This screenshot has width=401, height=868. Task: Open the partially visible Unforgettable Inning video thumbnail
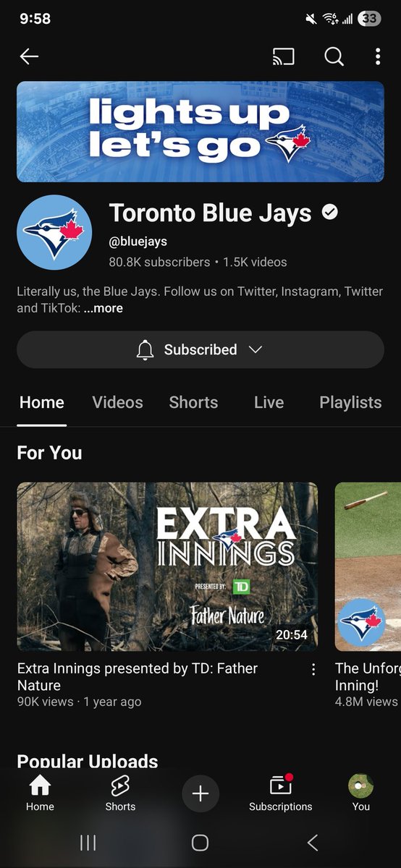[x=368, y=566]
